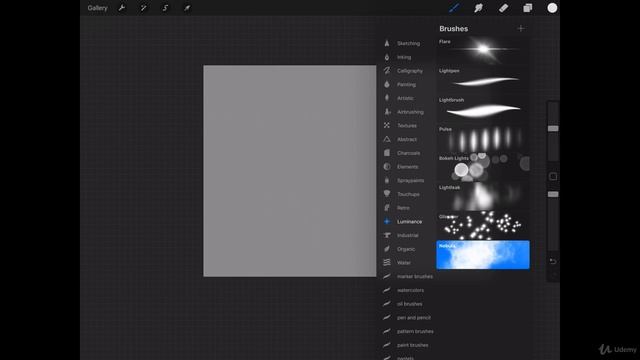Tap the gray canvas area

(x=290, y=171)
